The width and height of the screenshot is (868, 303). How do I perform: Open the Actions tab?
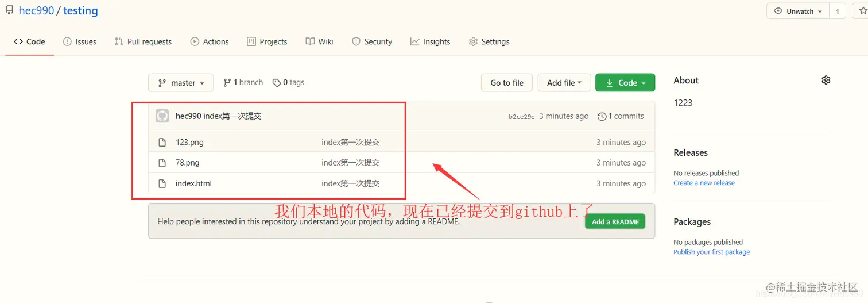[x=210, y=41]
